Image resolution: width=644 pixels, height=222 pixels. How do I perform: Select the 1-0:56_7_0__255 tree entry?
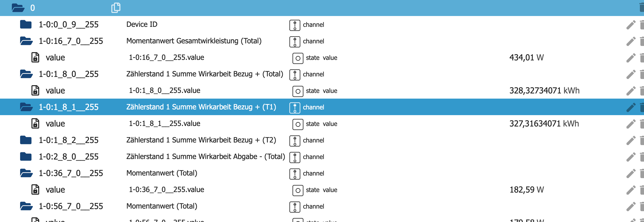71,206
